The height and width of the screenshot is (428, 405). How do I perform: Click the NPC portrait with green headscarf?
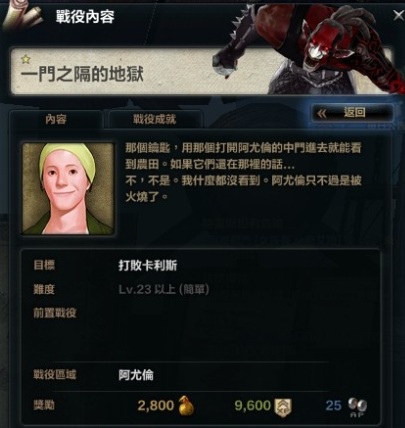pyautogui.click(x=68, y=189)
